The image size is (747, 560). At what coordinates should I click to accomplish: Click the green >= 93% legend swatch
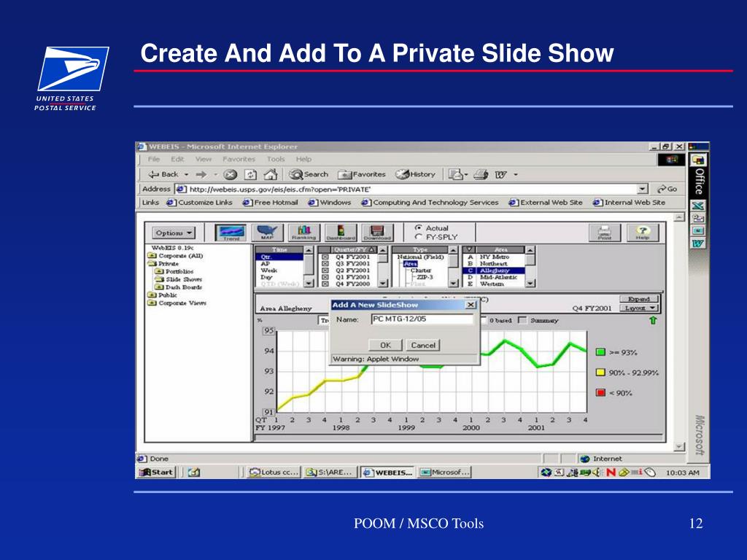point(600,352)
